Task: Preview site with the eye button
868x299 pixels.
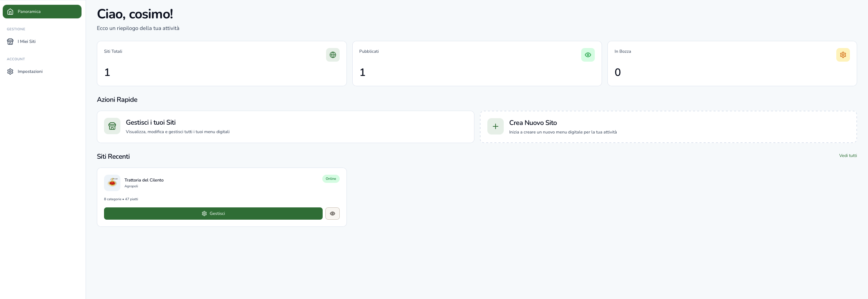Action: 332,214
